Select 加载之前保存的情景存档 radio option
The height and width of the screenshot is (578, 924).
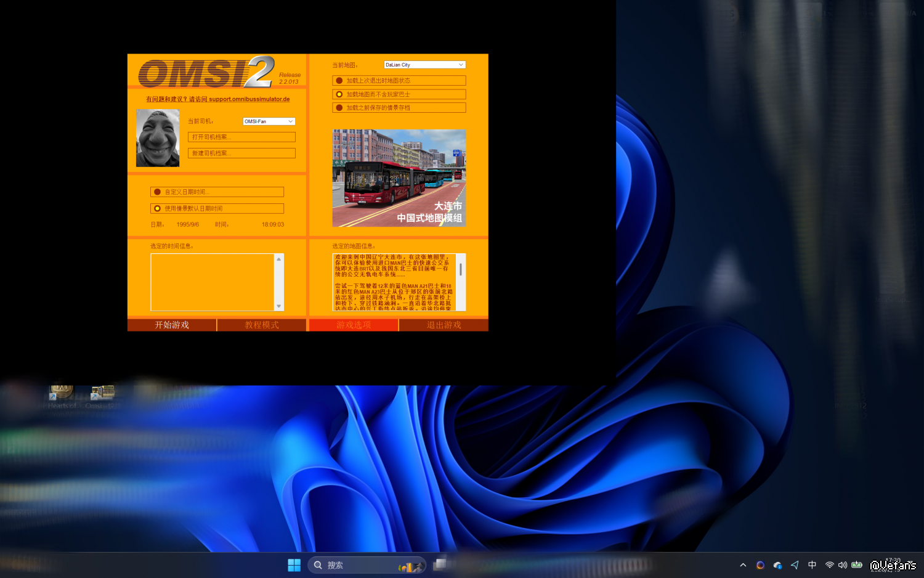399,108
